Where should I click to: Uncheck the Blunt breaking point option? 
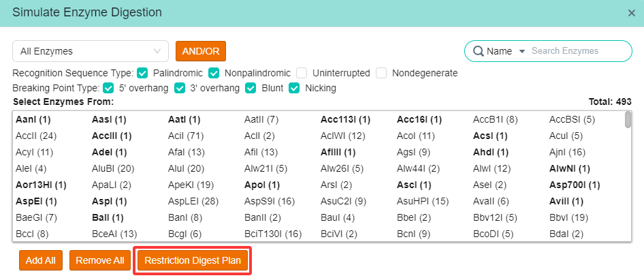[251, 88]
